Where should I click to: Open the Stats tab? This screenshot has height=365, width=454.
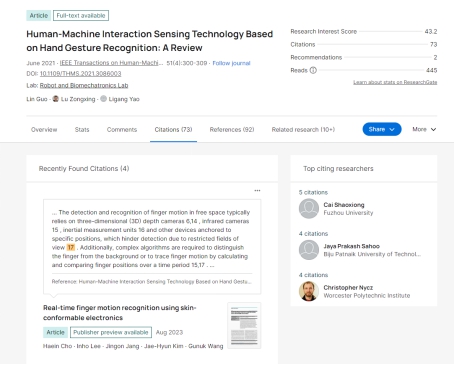click(82, 130)
